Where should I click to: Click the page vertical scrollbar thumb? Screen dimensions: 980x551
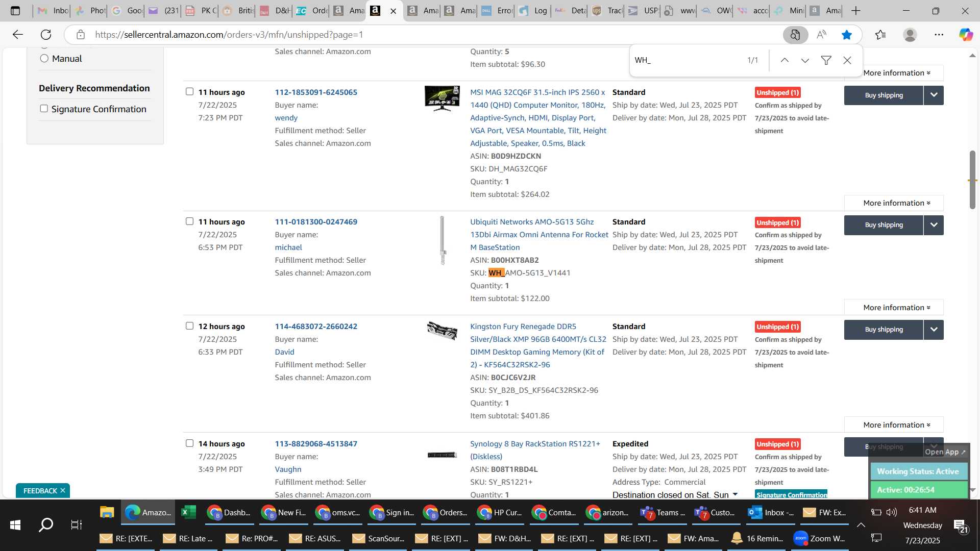[973, 180]
